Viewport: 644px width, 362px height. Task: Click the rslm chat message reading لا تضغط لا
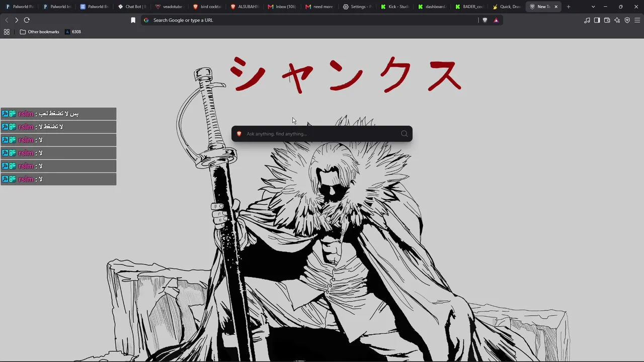click(x=58, y=127)
